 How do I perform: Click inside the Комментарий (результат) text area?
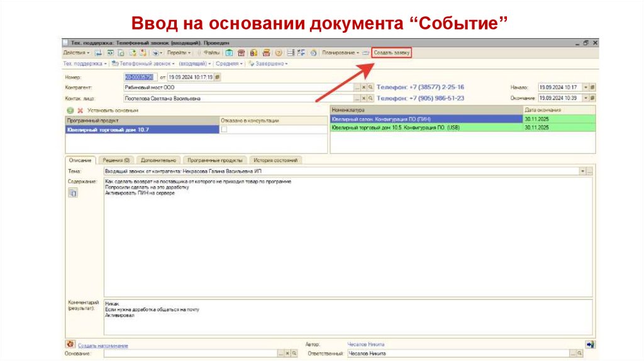(348, 318)
